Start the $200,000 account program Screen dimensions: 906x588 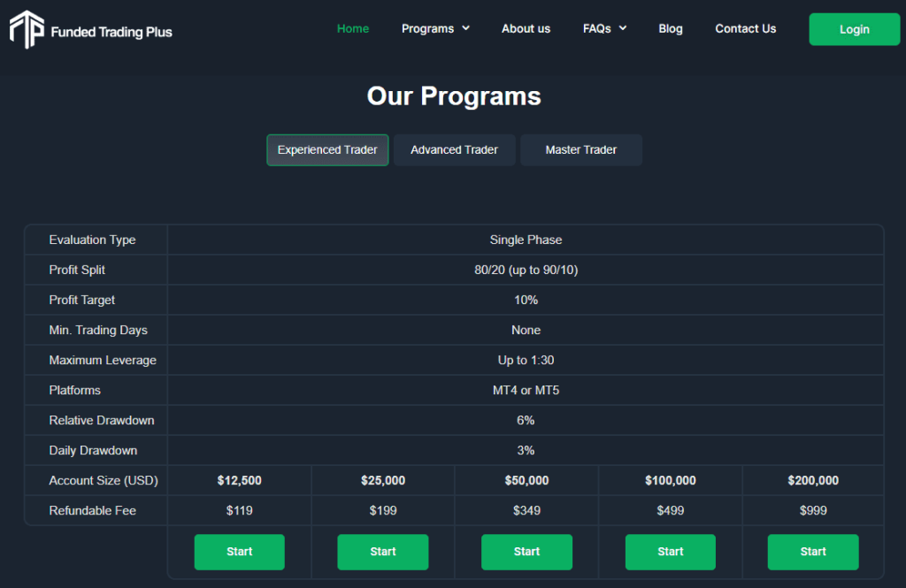coord(813,552)
